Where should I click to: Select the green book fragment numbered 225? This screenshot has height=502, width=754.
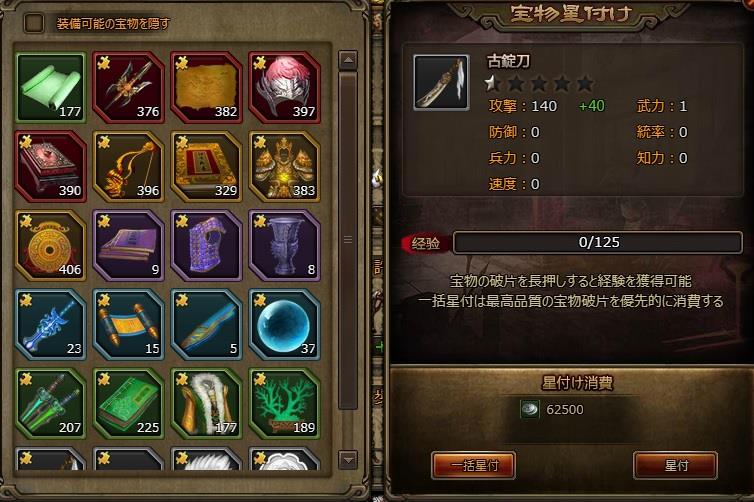click(x=128, y=403)
